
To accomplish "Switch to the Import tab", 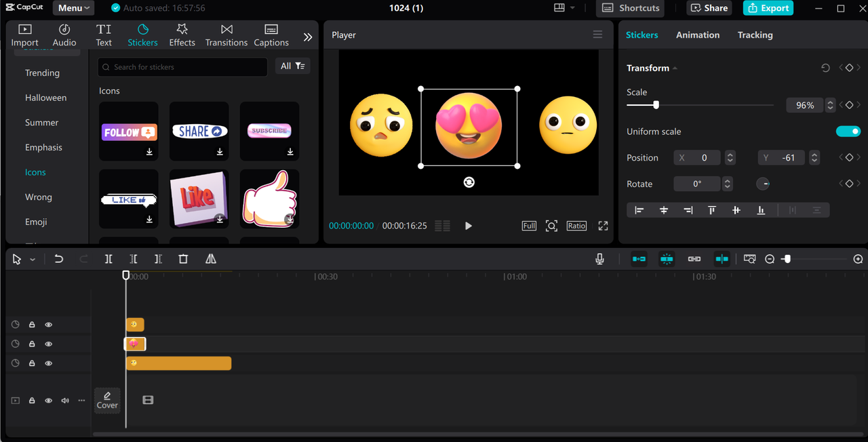I will (25, 35).
